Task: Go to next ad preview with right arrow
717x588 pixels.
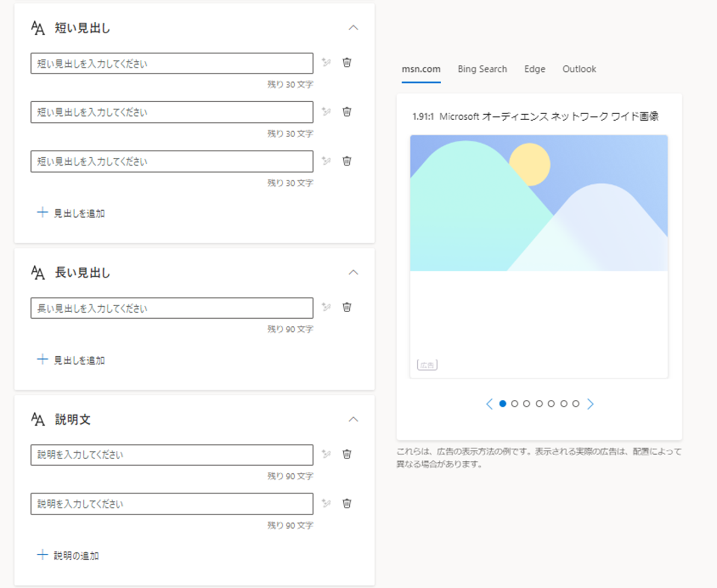Action: pos(591,404)
